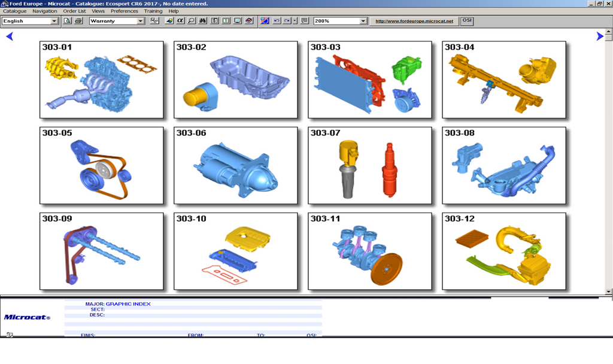Open the Help menu
613x364 pixels.
tap(174, 11)
